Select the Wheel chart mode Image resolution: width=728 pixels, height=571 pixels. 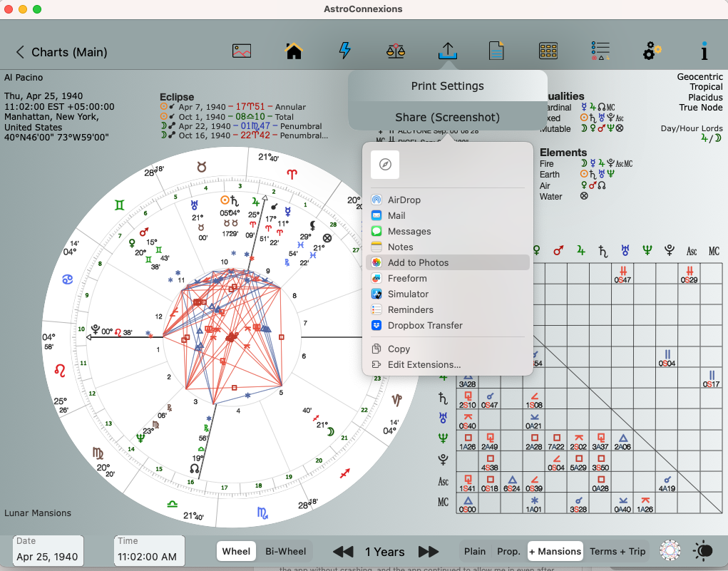pos(236,551)
